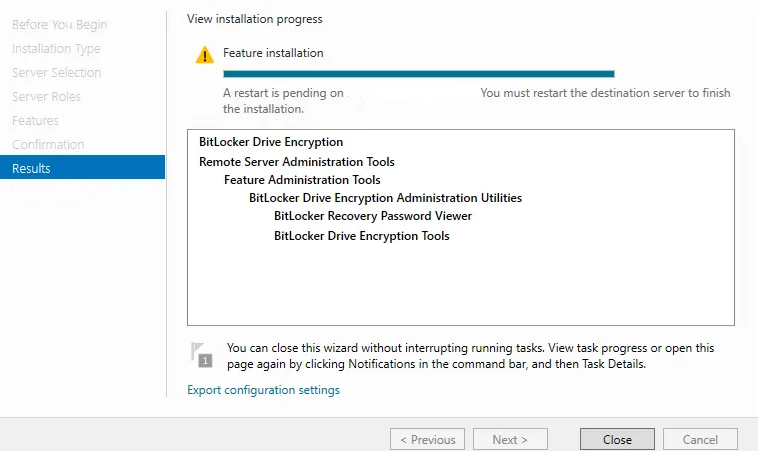
Task: Open the Server Roles step
Action: click(x=46, y=96)
